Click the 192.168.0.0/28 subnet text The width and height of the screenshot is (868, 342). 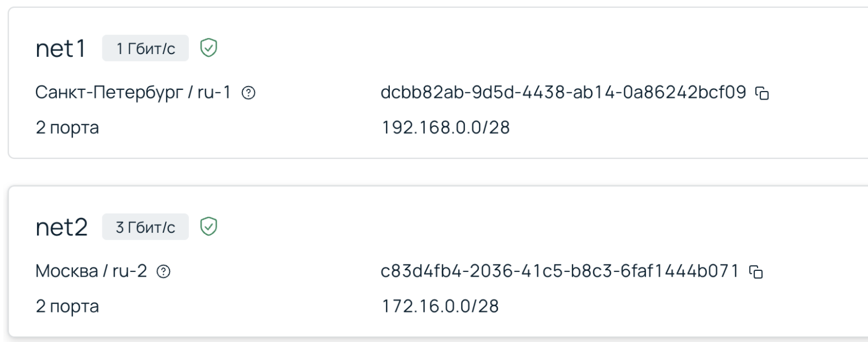[445, 128]
